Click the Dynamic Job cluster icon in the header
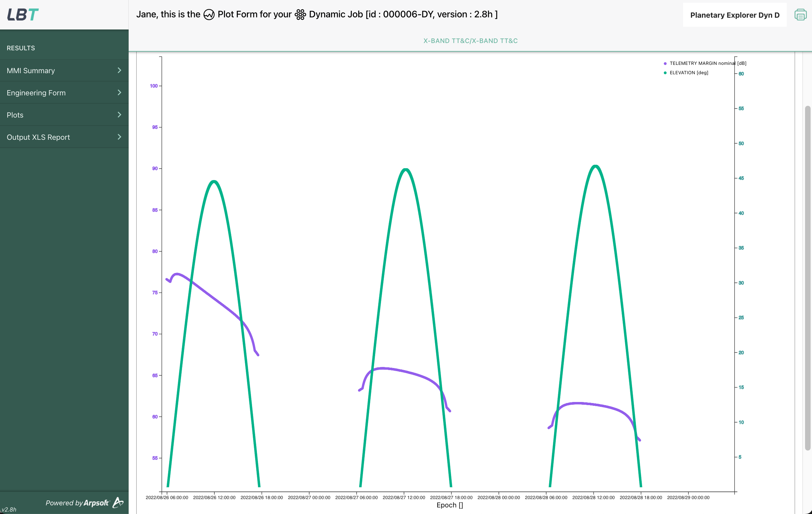This screenshot has width=812, height=514. click(x=300, y=15)
